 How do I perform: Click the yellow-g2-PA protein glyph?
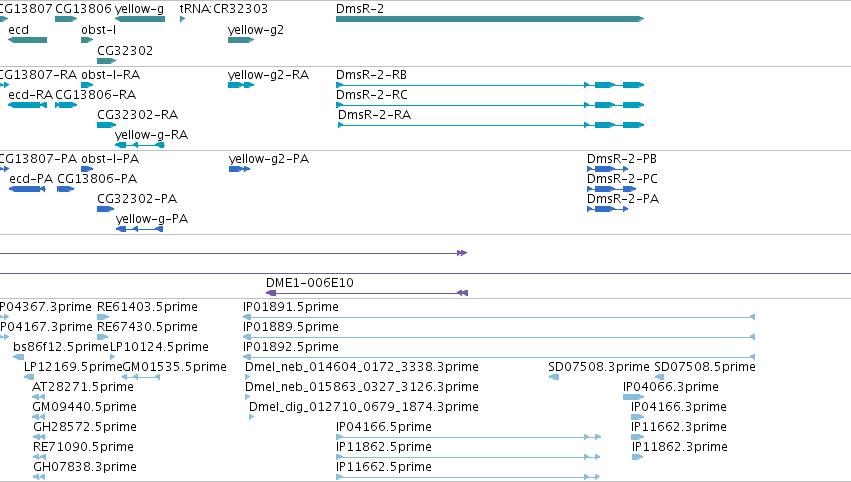239,169
